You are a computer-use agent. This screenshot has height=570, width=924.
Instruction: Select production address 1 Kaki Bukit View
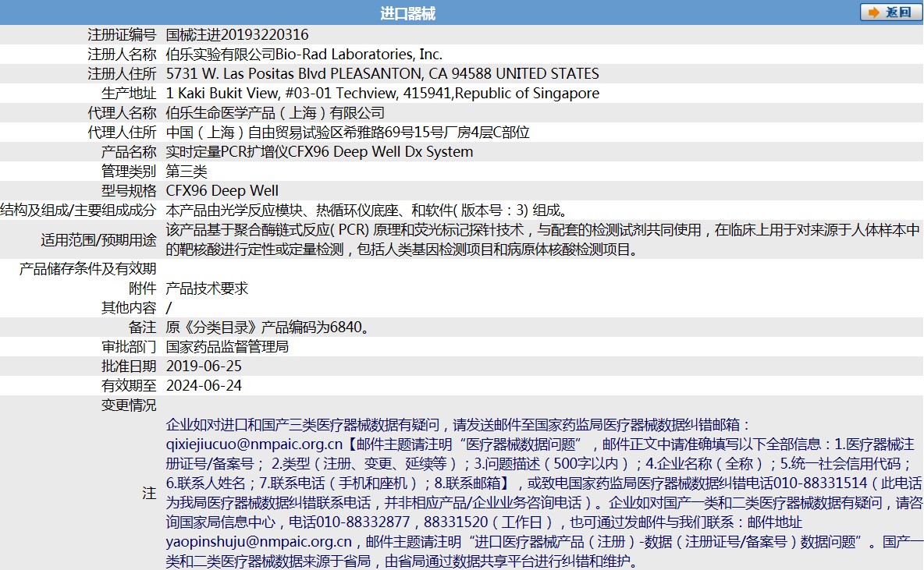click(222, 93)
